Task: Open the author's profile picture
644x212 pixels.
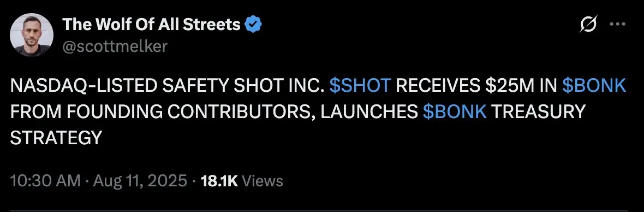Action: (32, 34)
